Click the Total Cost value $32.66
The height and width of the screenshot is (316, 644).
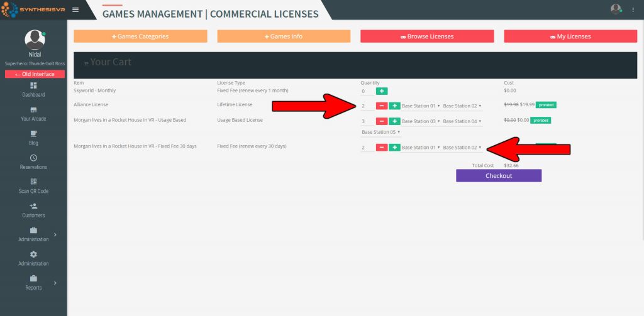[511, 165]
